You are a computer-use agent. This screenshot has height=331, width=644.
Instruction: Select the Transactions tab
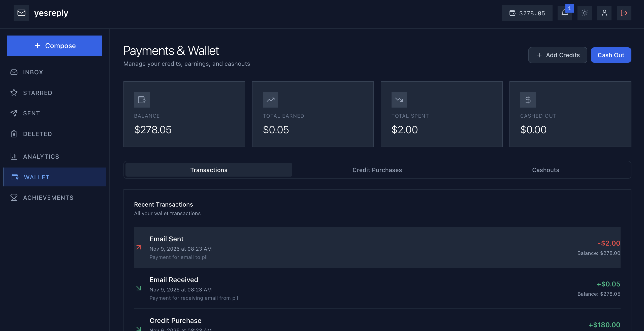tap(209, 170)
